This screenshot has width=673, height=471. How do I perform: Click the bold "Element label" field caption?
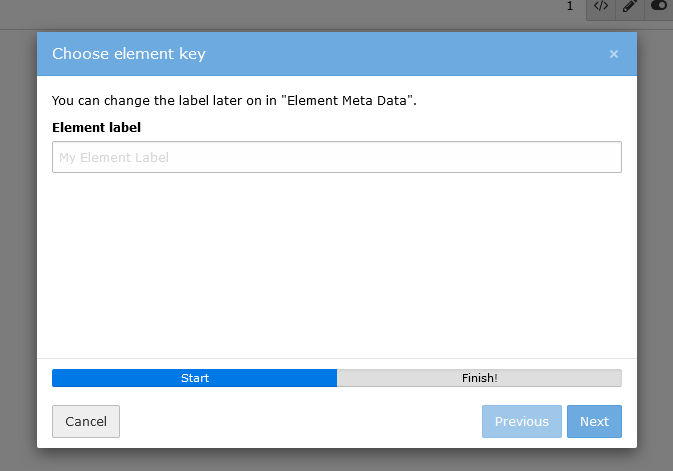point(97,127)
